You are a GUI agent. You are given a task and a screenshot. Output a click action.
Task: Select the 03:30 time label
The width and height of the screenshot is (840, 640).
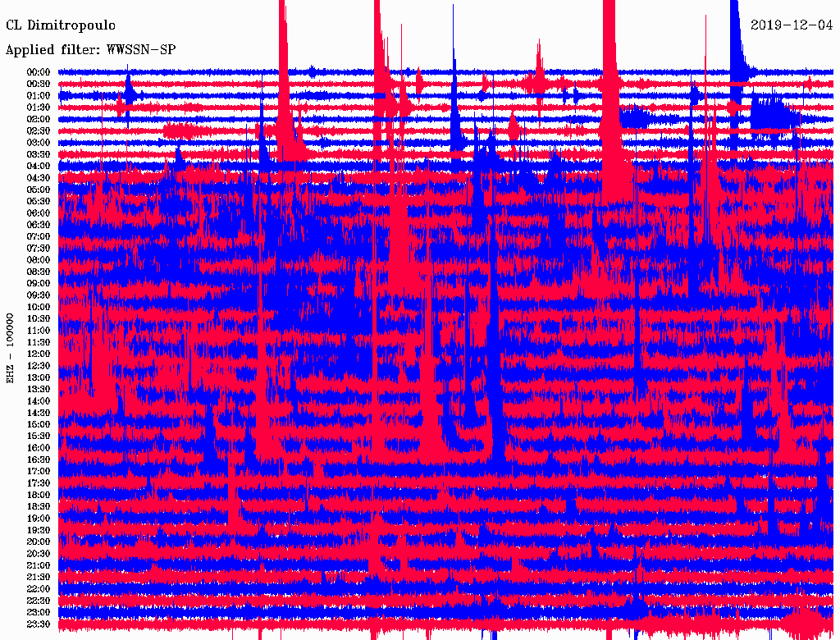click(38, 154)
